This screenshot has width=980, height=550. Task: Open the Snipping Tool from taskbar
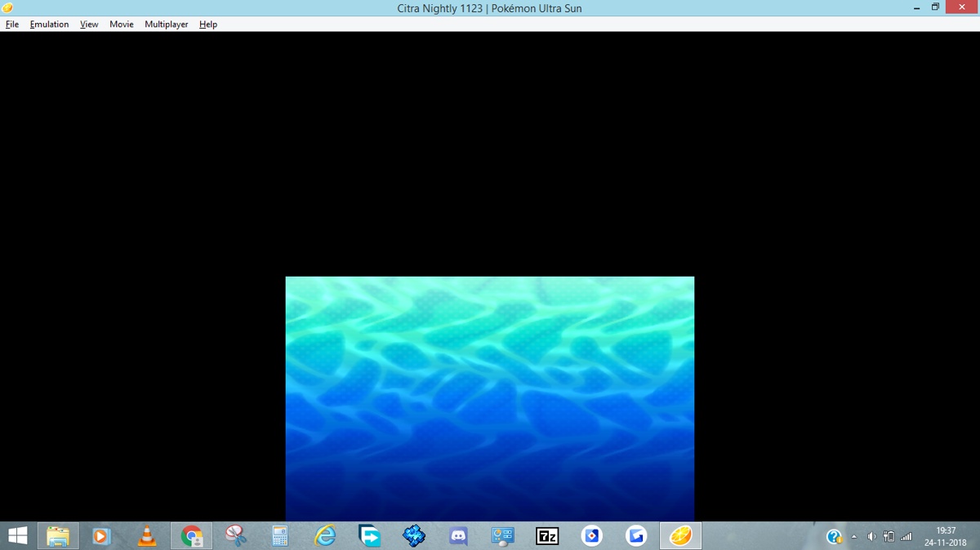coord(236,536)
